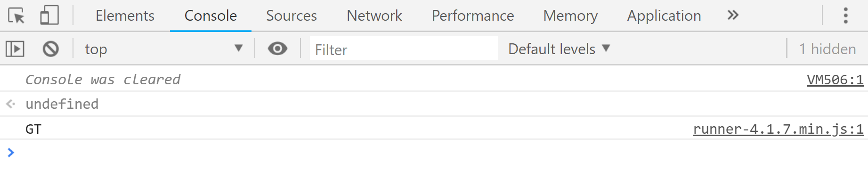Open the VM506:1 source link
The image size is (868, 194).
[835, 80]
